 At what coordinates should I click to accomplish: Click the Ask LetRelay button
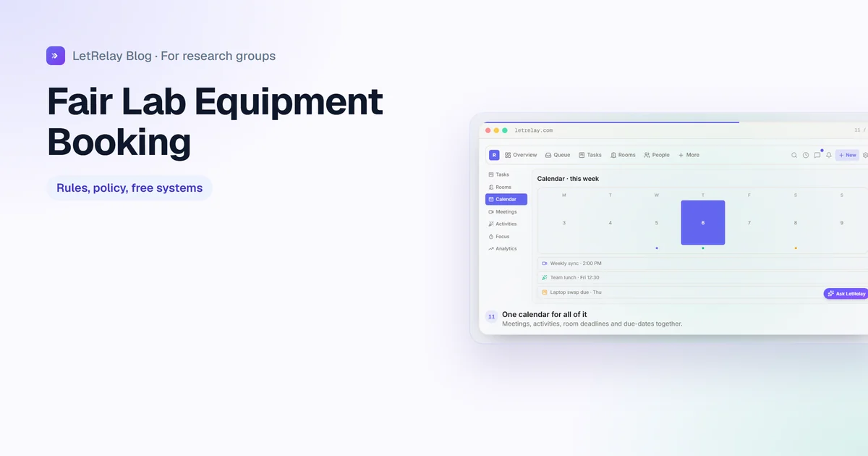846,294
